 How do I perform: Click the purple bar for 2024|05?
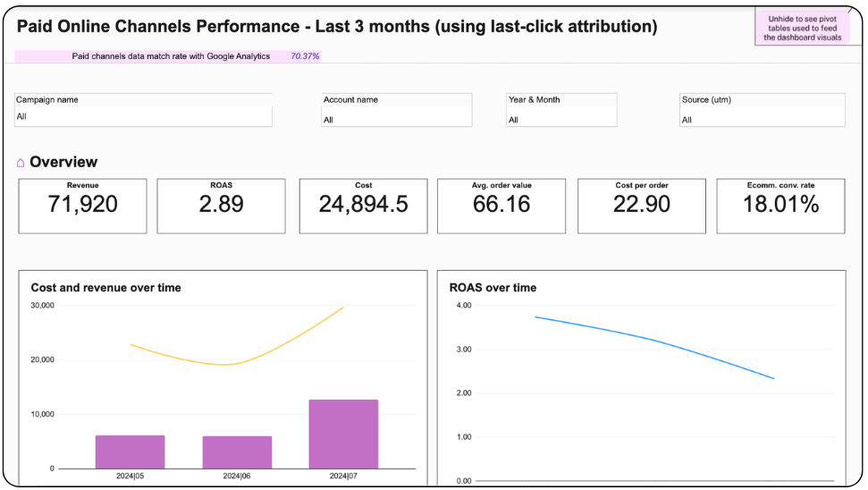[130, 452]
